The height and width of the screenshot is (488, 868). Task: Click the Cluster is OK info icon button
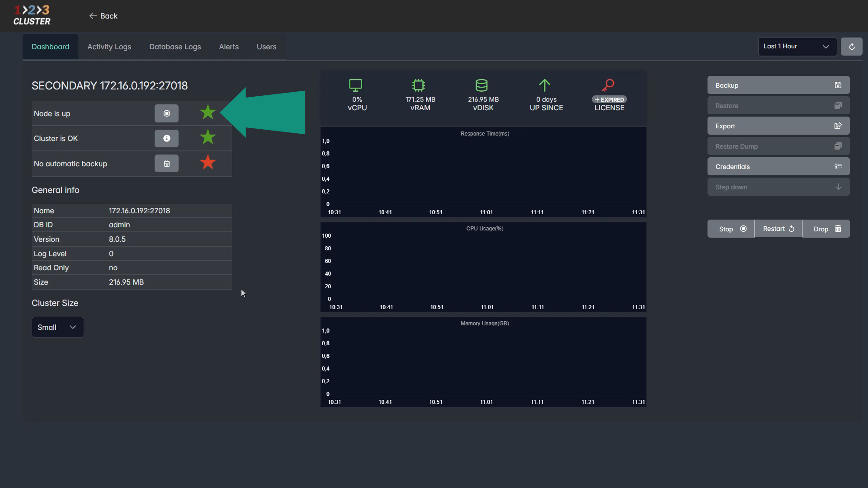166,138
